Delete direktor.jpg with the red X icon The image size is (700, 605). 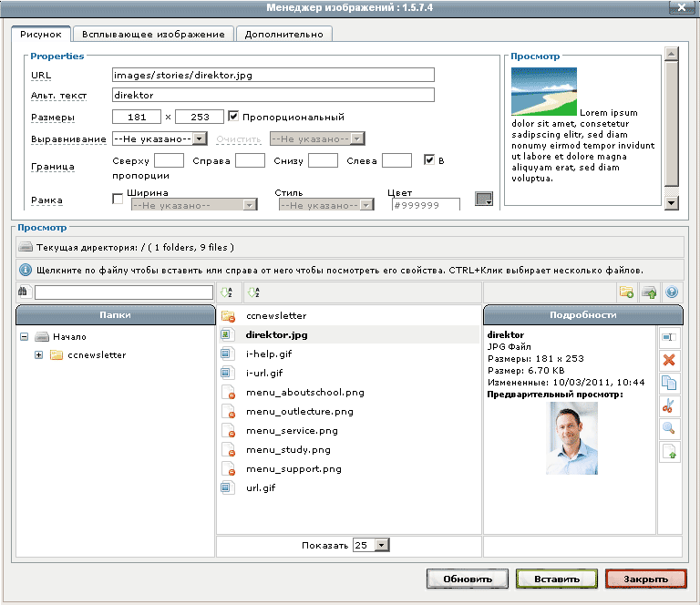[670, 360]
